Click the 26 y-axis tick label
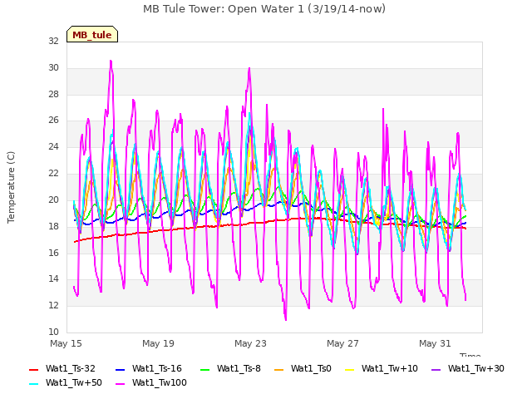Image resolution: width=532 pixels, height=399 pixels. (x=53, y=120)
